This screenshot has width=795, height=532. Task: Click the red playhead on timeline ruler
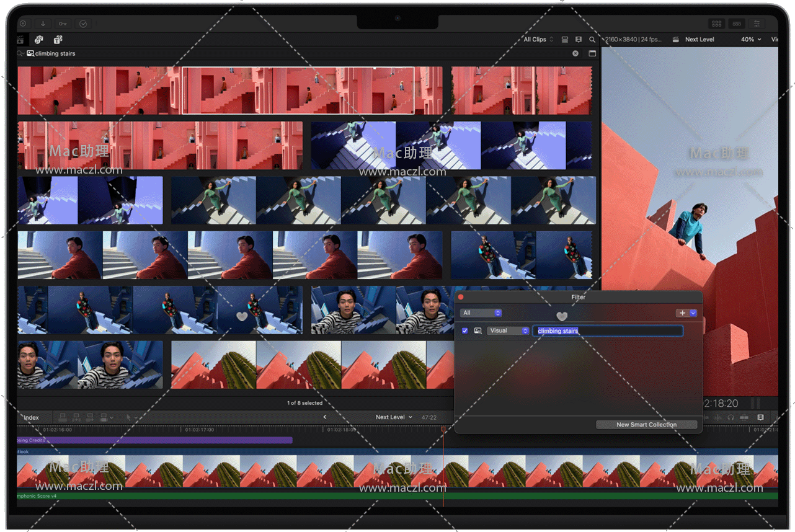[443, 429]
